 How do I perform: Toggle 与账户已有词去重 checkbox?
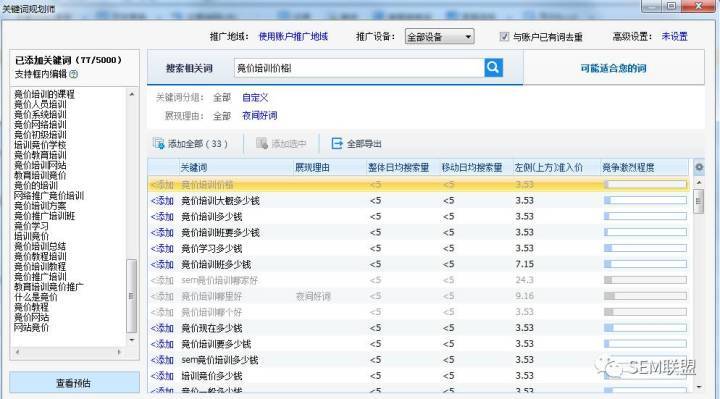point(504,36)
